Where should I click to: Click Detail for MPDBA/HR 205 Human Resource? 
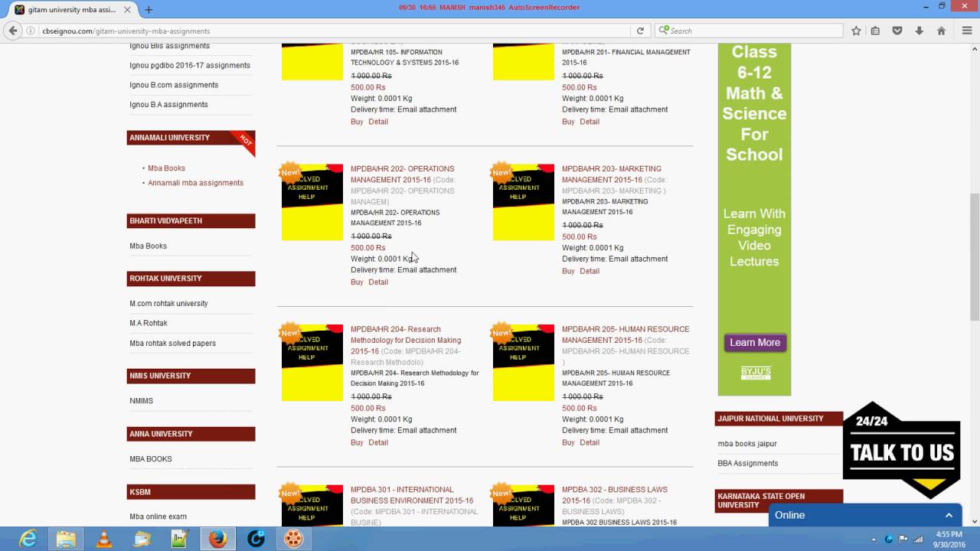(x=590, y=442)
